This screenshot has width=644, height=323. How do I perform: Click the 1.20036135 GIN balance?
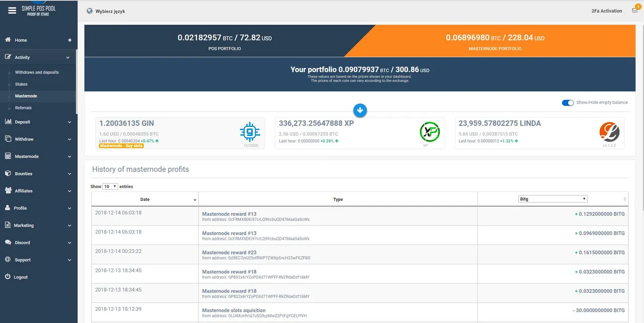[x=126, y=123]
